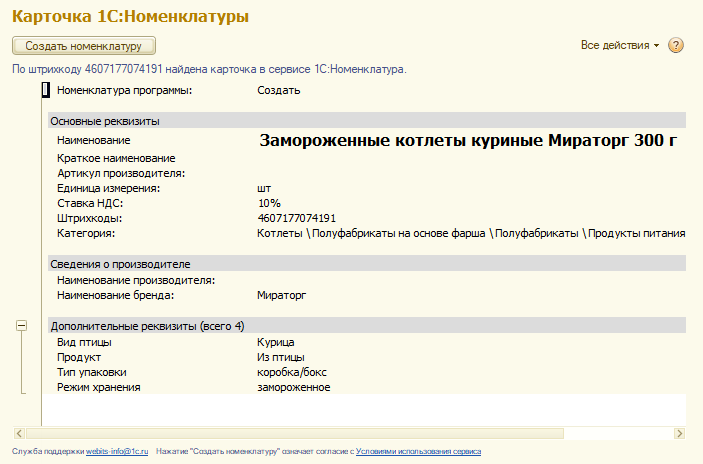
Task: Click the Сведения о производителе section header
Action: (x=367, y=264)
